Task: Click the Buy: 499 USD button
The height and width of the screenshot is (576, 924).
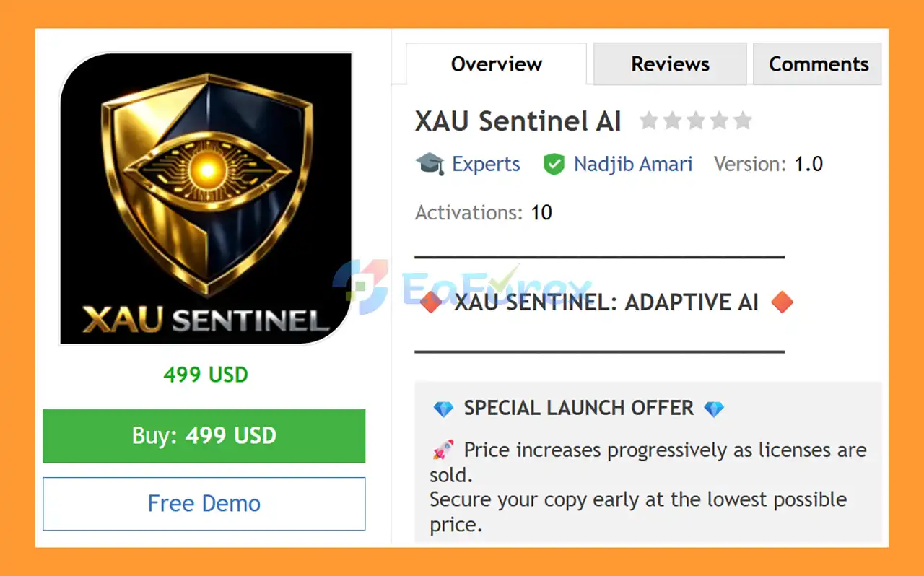Action: click(204, 436)
